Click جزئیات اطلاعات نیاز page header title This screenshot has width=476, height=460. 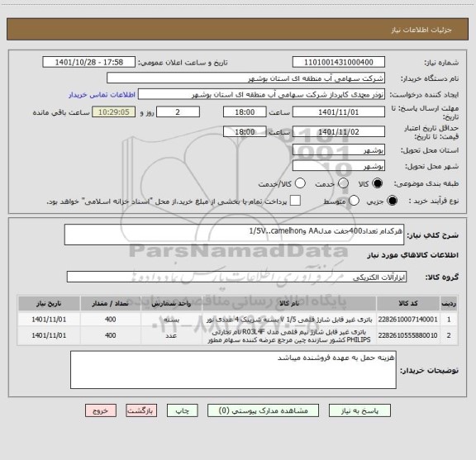pyautogui.click(x=421, y=30)
